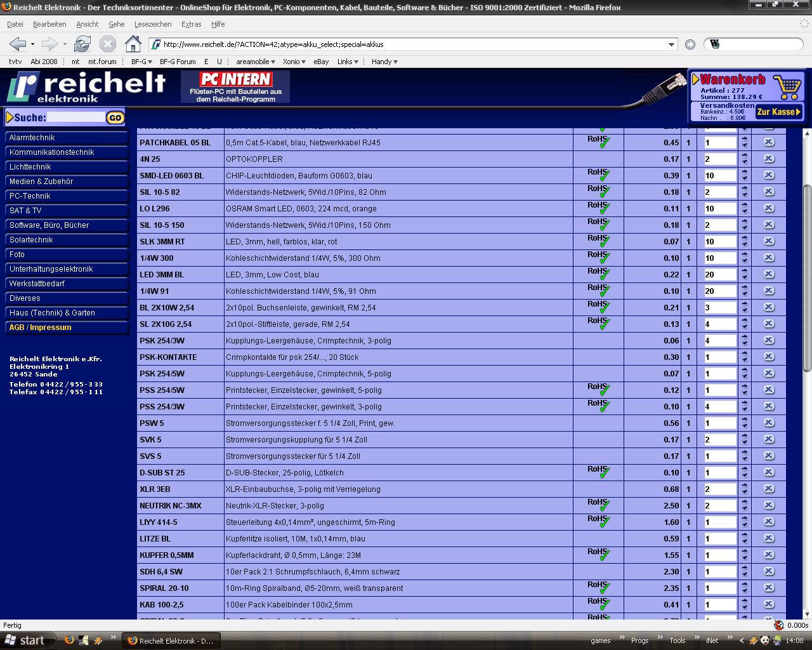The image size is (812, 650).
Task: Open the URL address bar dropdown
Action: pos(671,44)
